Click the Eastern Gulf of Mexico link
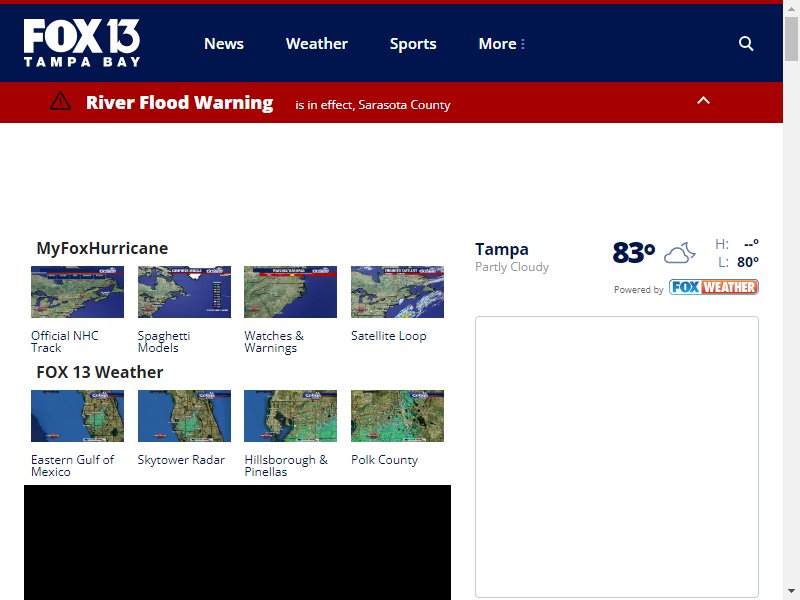The image size is (800, 600). pyautogui.click(x=72, y=466)
